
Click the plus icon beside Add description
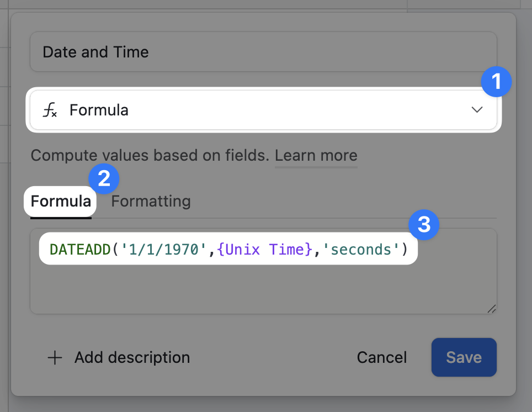(55, 358)
